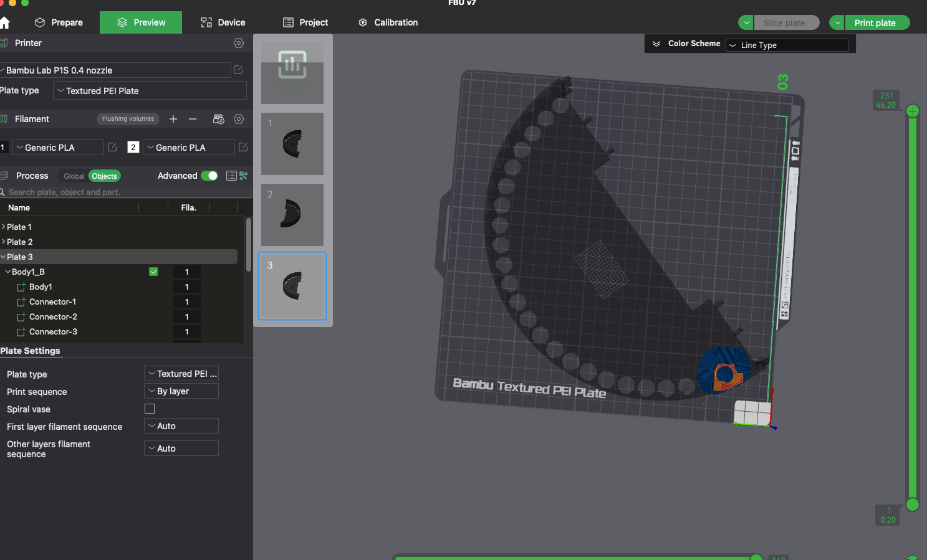Screen dimensions: 927x560
Task: Enable Spiral vase checkbox
Action: [x=150, y=409]
